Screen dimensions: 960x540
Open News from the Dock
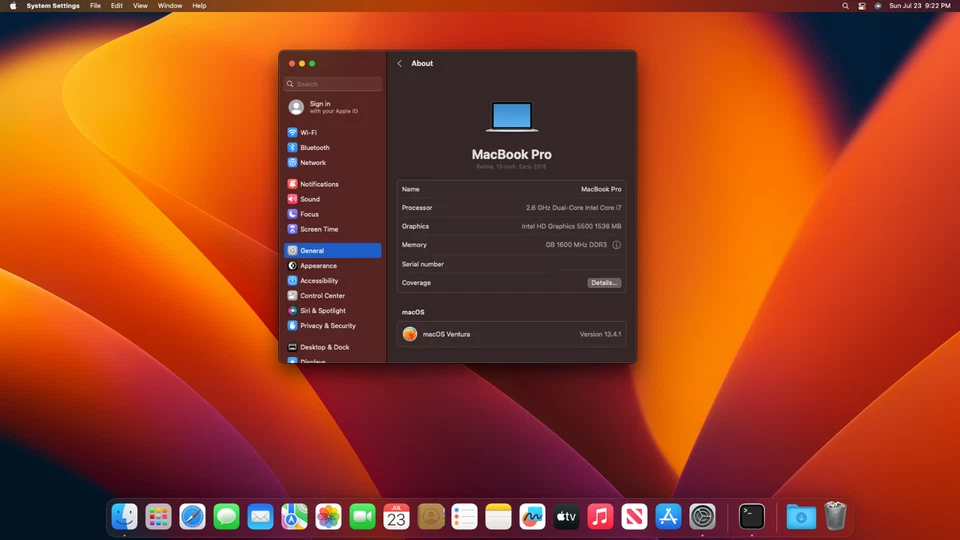[x=634, y=517]
